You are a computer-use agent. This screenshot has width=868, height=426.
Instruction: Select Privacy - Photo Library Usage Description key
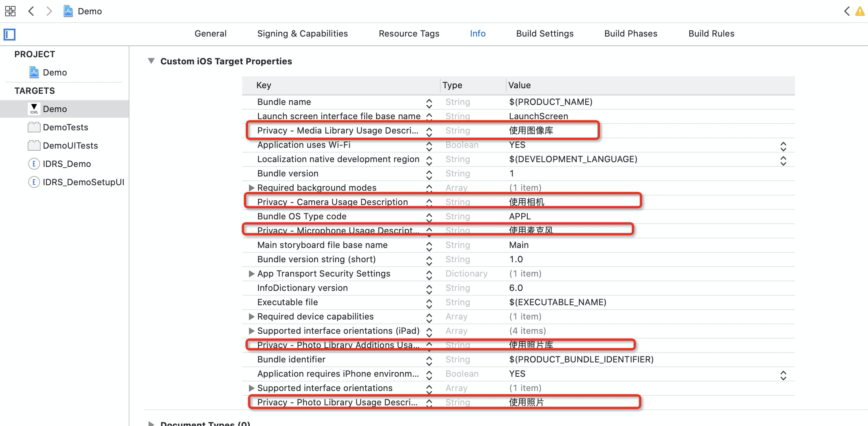(x=337, y=403)
